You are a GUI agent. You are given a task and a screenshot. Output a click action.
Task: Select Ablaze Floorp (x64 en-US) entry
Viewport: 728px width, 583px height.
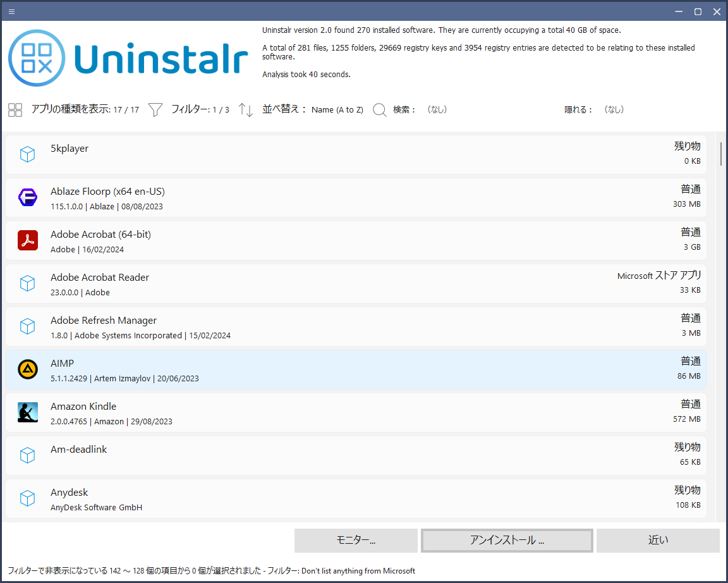(356, 197)
